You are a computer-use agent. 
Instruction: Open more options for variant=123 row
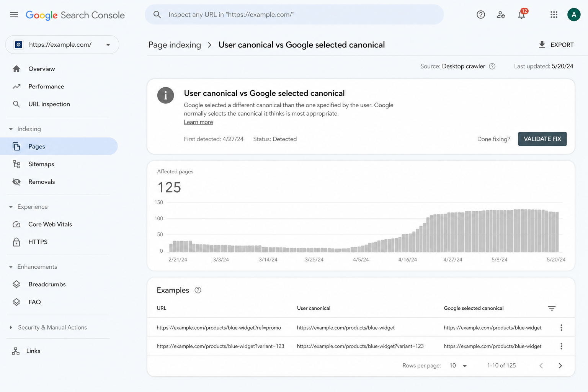(561, 346)
